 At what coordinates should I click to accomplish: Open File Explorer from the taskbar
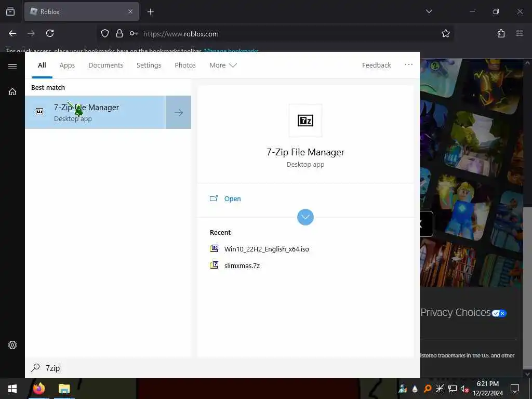point(64,389)
